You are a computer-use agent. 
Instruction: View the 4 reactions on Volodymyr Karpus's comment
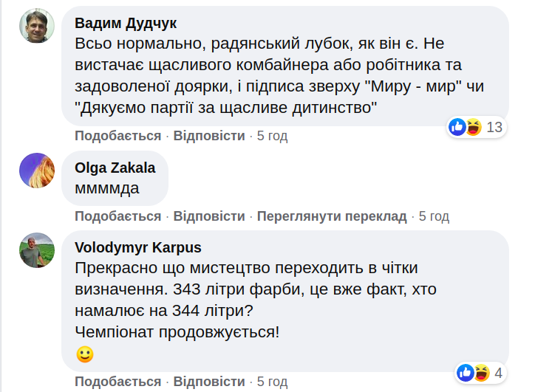coord(499,373)
